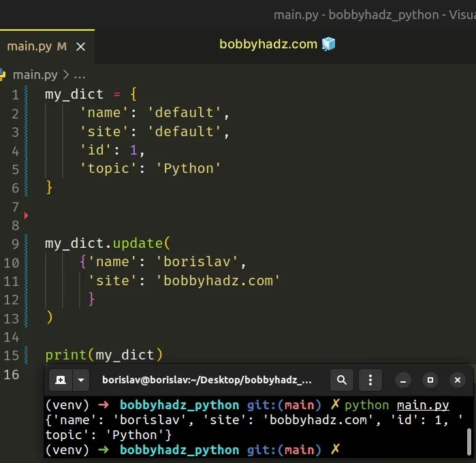The width and height of the screenshot is (476, 463).
Task: Click the red deleted-line marker in gutter
Action: (x=26, y=216)
